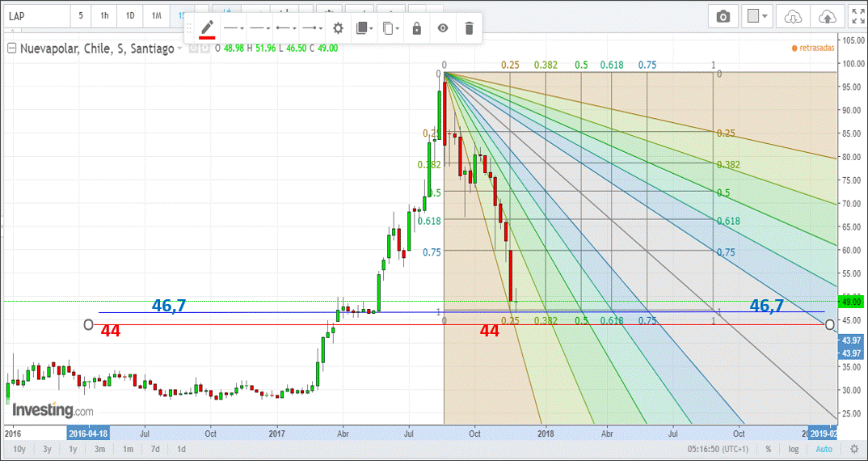Click the left handle of the red line
Screen dimensions: 868x461
click(88, 324)
